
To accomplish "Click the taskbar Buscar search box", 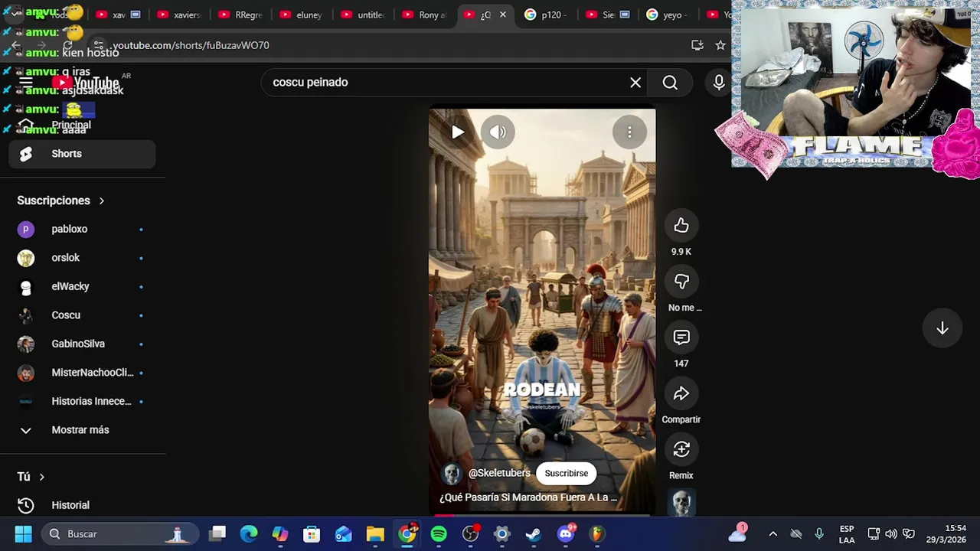I will (119, 534).
